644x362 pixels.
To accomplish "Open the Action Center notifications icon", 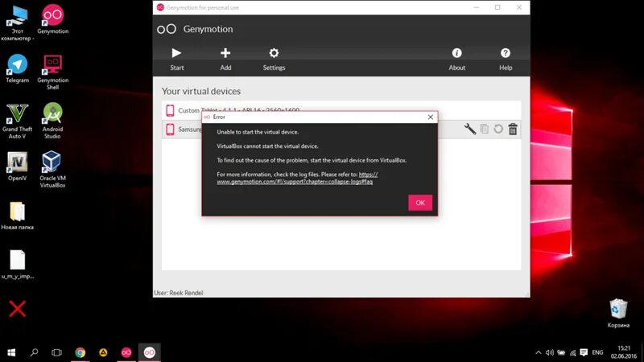I will point(584,352).
